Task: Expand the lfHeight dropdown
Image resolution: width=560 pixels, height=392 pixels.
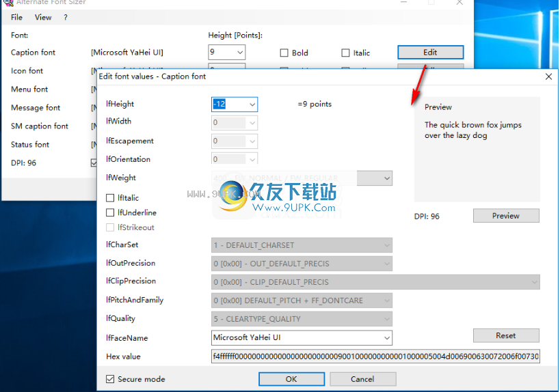Action: tap(252, 104)
